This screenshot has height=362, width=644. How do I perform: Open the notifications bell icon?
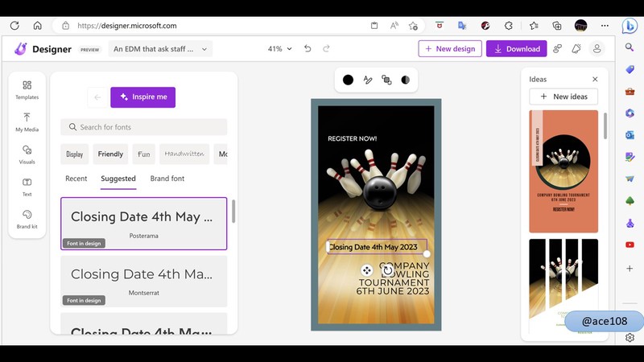[576, 48]
